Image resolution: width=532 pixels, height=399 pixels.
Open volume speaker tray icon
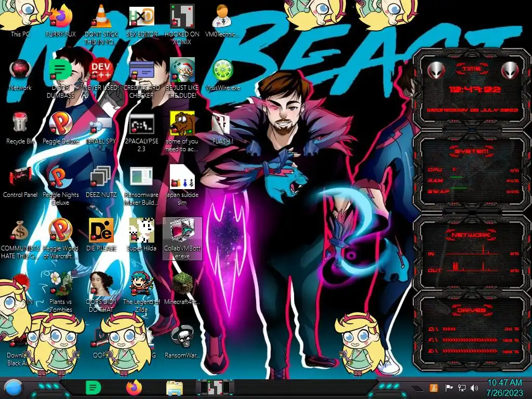tap(474, 388)
